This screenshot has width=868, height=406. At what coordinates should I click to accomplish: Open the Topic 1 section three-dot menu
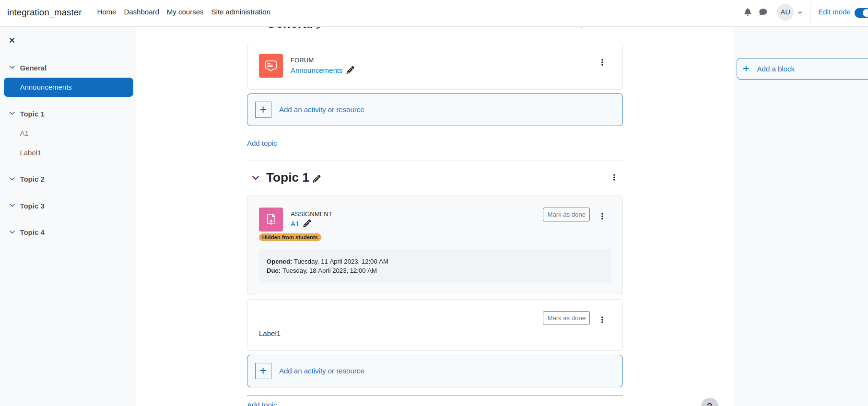[614, 177]
